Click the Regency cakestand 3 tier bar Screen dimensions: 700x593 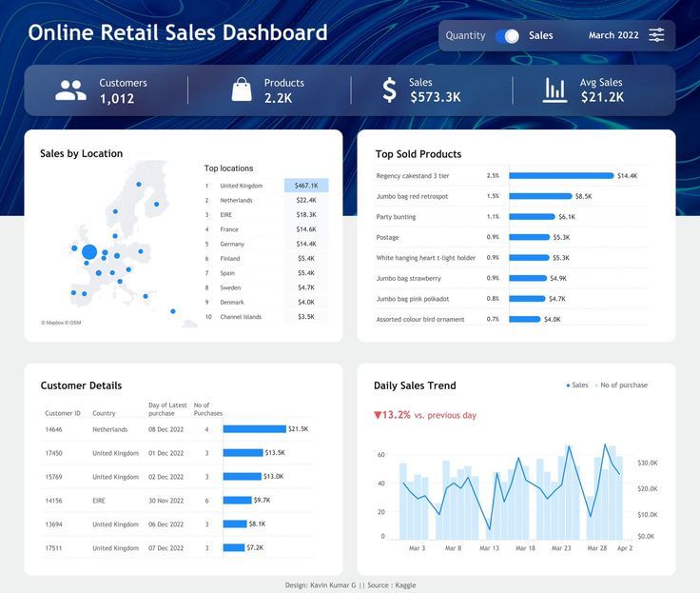pyautogui.click(x=561, y=176)
